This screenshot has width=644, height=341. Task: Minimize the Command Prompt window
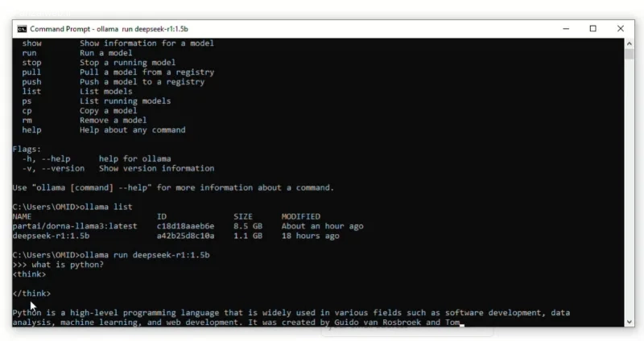tap(566, 29)
